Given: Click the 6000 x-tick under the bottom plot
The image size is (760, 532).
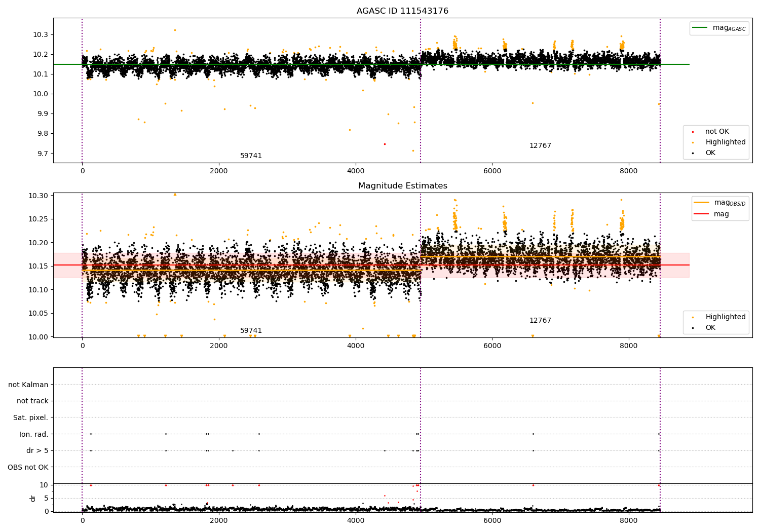Looking at the screenshot, I should coord(492,521).
